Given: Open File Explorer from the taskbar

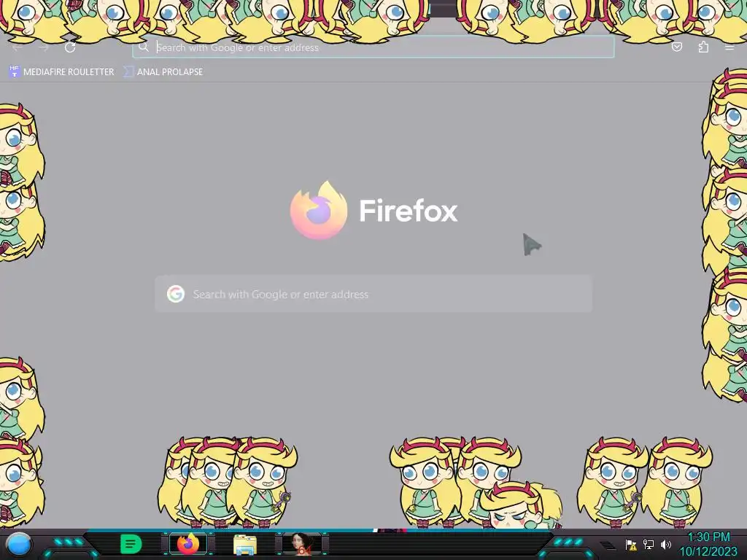Looking at the screenshot, I should point(245,545).
